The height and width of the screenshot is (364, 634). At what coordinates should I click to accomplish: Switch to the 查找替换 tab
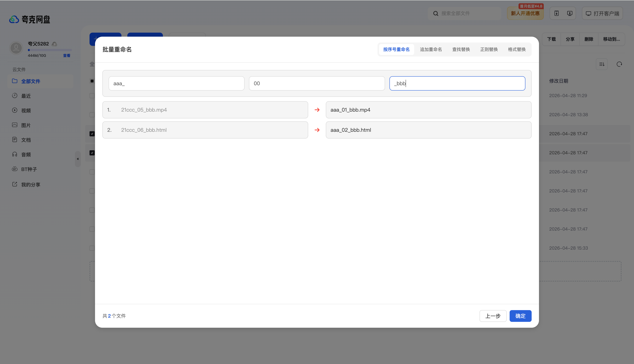pos(461,49)
